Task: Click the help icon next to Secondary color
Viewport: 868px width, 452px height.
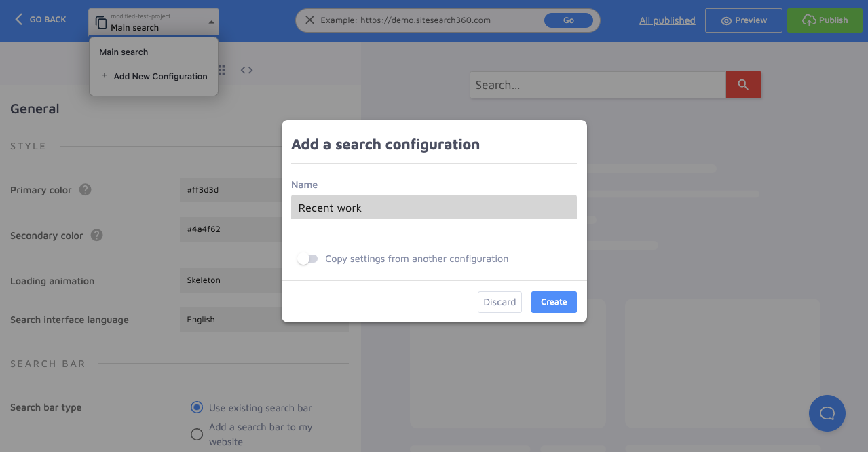Action: [x=96, y=236]
